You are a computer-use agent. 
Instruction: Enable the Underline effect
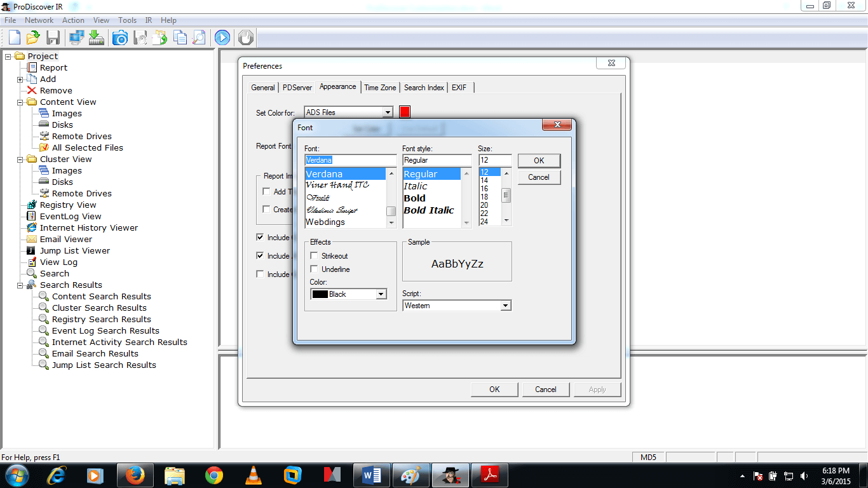(314, 269)
